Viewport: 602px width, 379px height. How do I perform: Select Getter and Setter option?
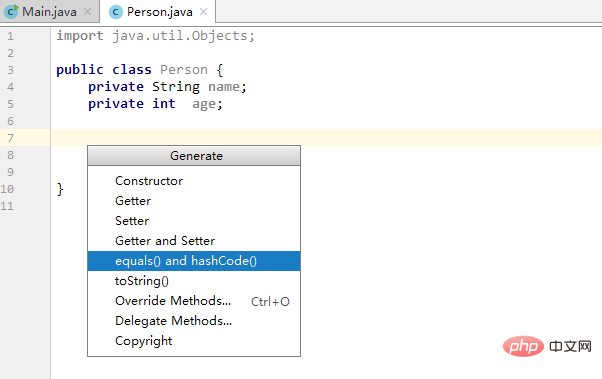(194, 241)
